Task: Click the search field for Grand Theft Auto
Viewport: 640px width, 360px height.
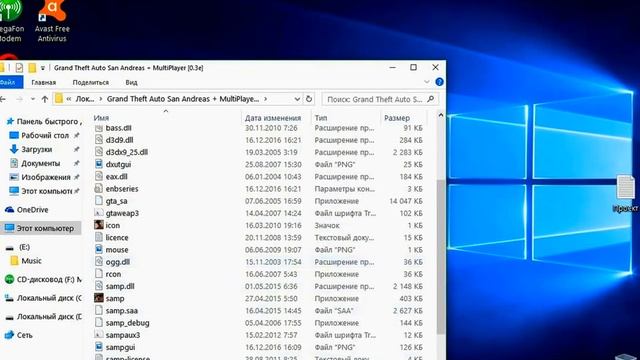Action: pyautogui.click(x=380, y=99)
